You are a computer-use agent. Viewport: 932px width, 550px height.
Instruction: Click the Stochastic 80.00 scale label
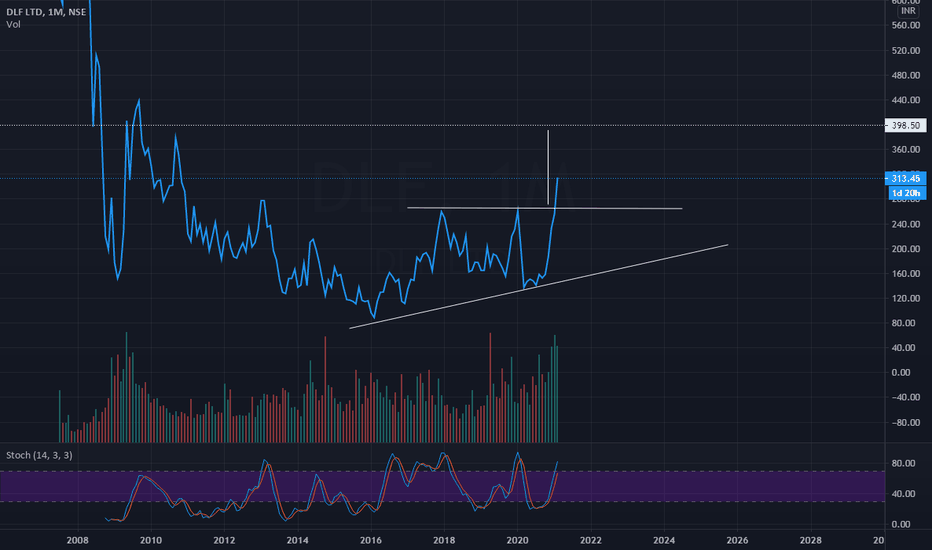(x=903, y=463)
